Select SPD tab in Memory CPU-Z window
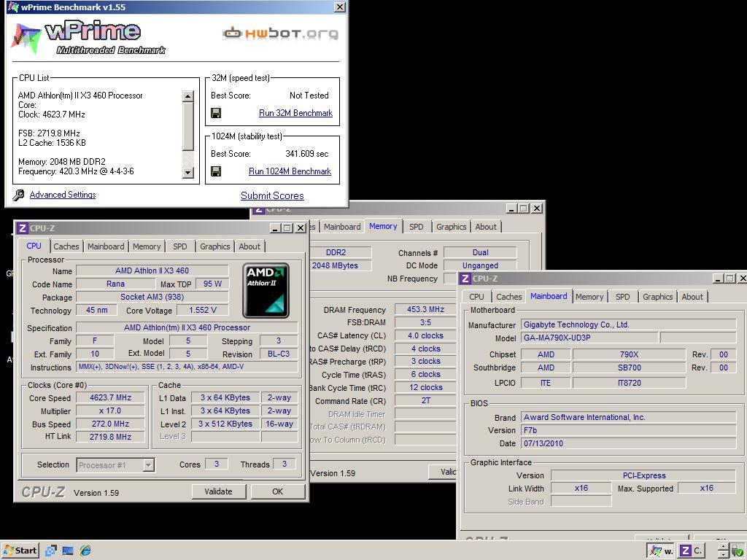 (x=417, y=227)
